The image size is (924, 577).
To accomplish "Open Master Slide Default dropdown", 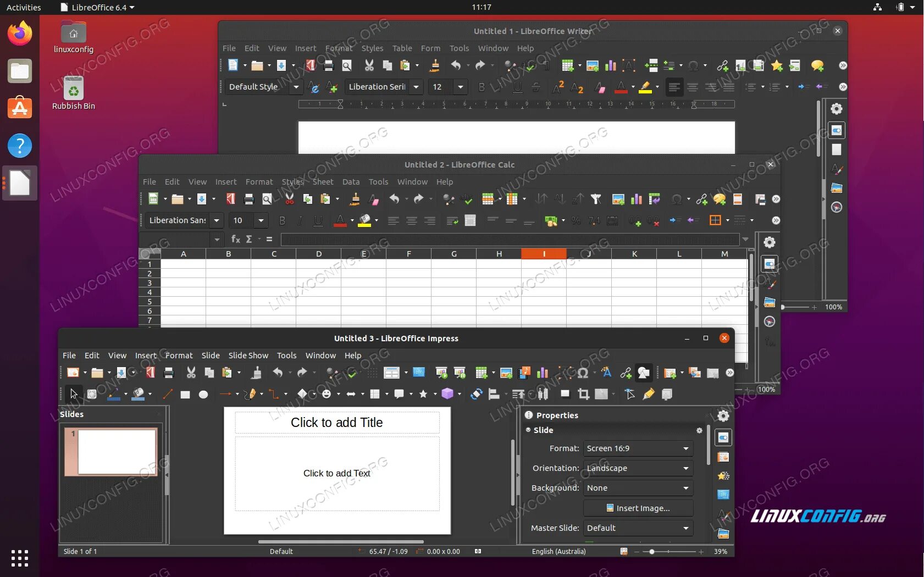I will point(638,528).
